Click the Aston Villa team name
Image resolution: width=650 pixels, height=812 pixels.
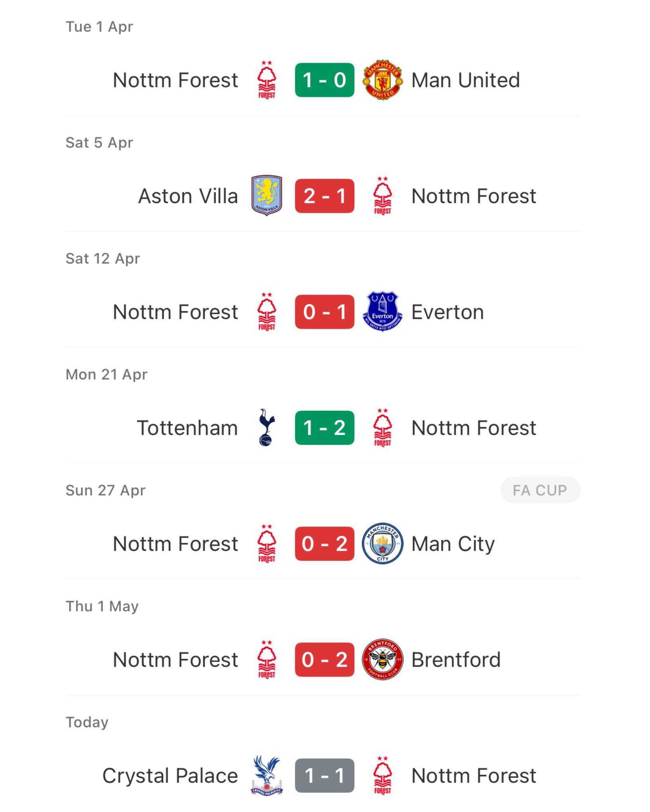coord(188,196)
